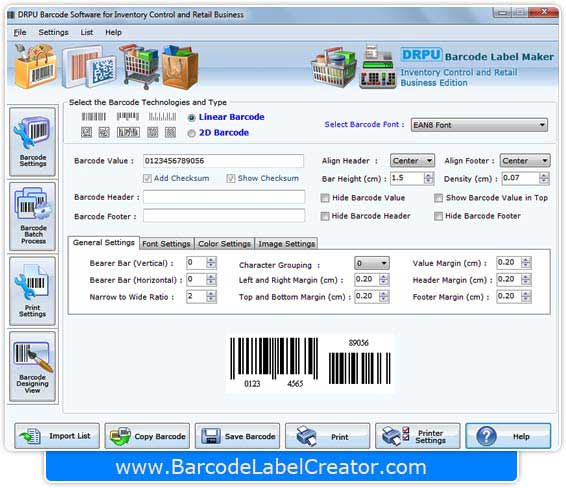Switch to the Color Settings tab
This screenshot has height=488, width=566.
click(x=224, y=244)
